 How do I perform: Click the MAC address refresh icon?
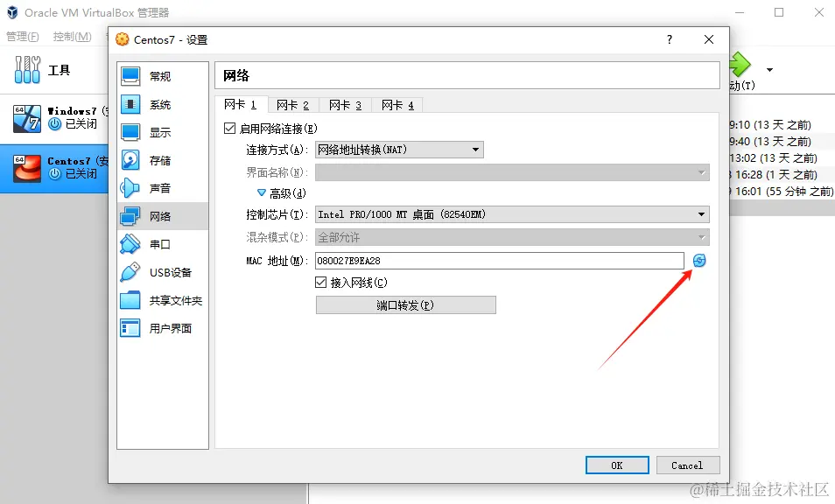point(699,260)
